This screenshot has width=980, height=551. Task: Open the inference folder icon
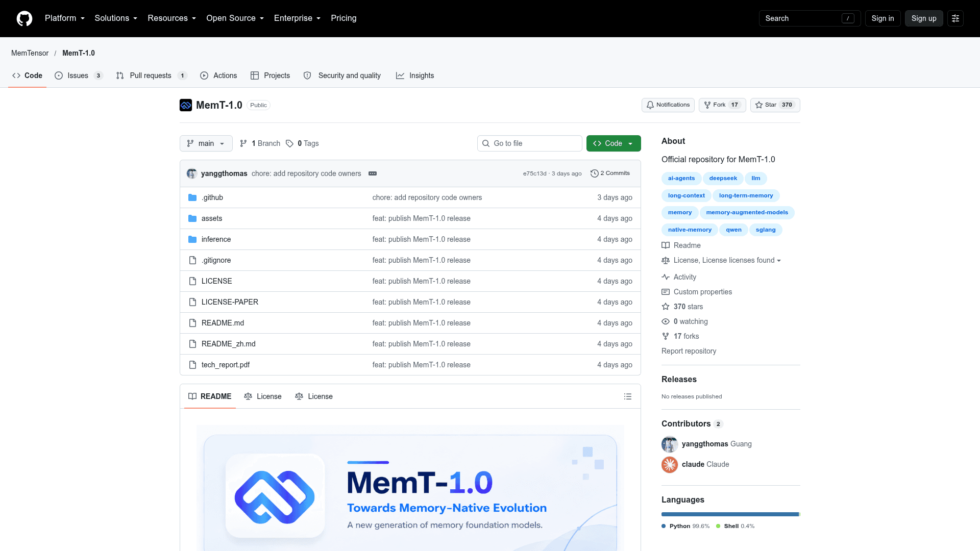coord(192,239)
